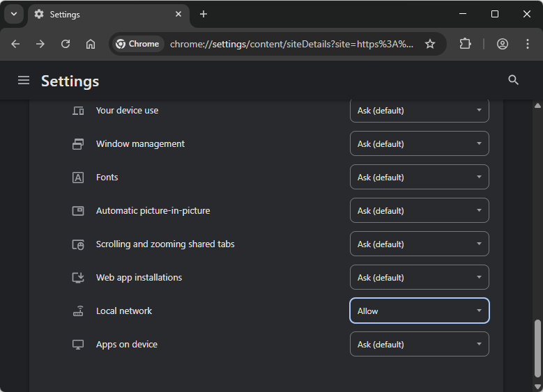
Task: Close the Settings tab
Action: [x=178, y=14]
